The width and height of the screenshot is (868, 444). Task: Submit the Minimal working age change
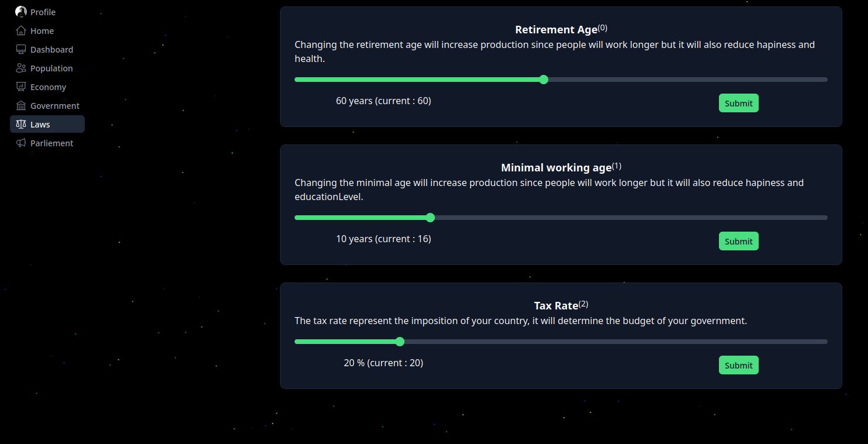(x=738, y=241)
